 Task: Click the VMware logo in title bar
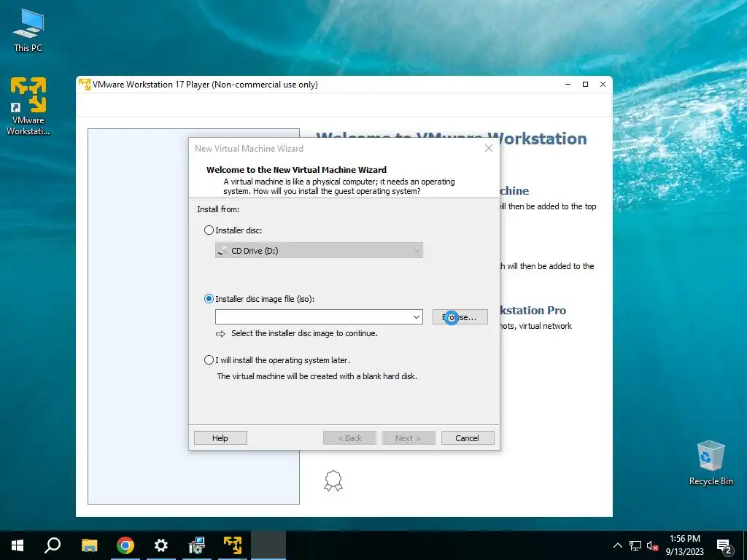(85, 85)
